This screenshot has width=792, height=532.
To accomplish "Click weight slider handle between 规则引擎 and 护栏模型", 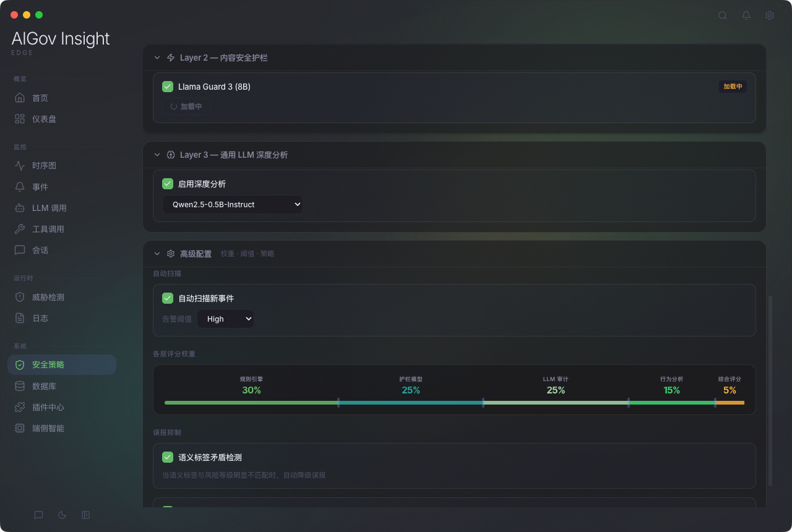I will point(338,403).
